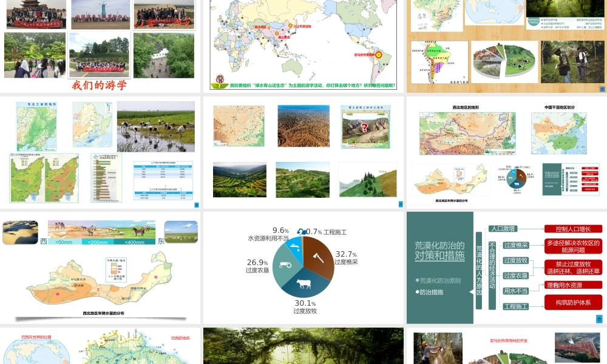Screen dimensions: 607x364
Task: Click the cow icon in the pie chart
Action: (x=303, y=284)
